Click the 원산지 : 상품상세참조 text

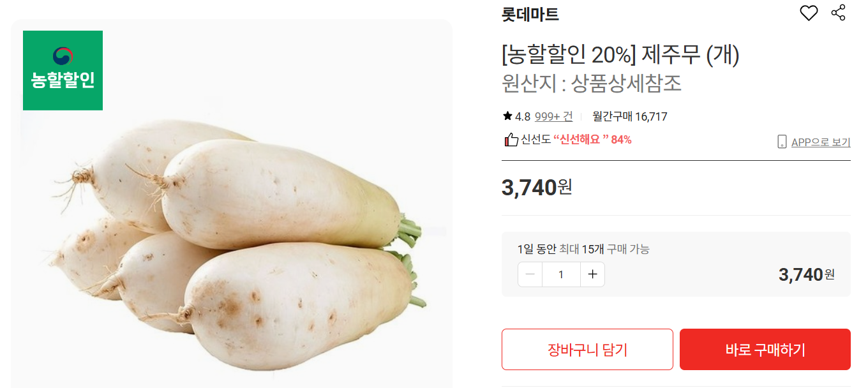coord(592,84)
